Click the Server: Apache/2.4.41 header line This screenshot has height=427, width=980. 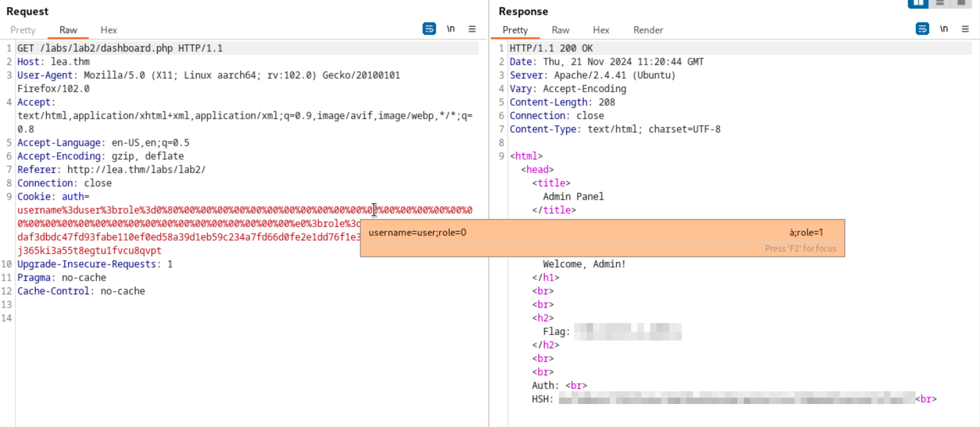click(x=593, y=75)
